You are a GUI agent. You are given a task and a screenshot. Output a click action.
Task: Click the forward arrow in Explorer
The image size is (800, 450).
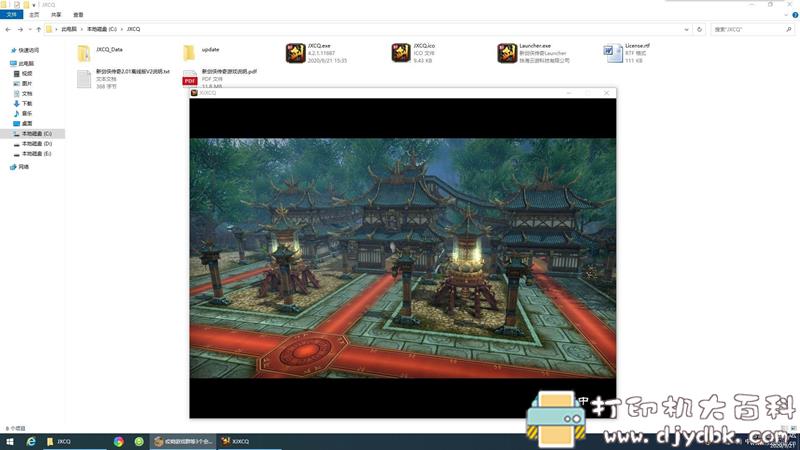tap(20, 30)
